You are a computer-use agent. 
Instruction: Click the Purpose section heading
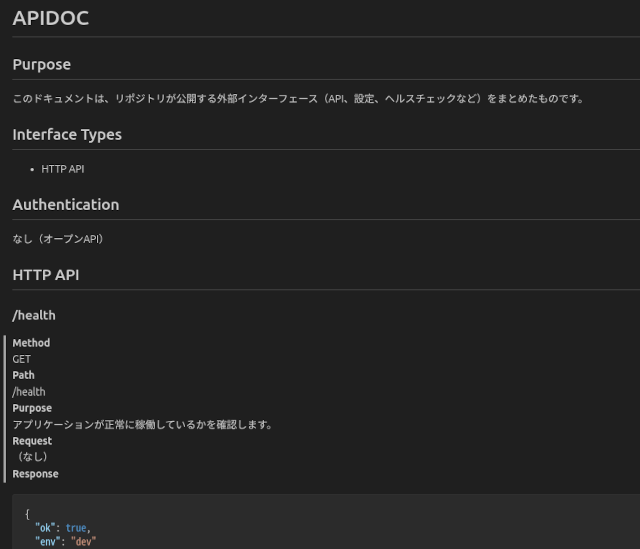click(x=42, y=64)
